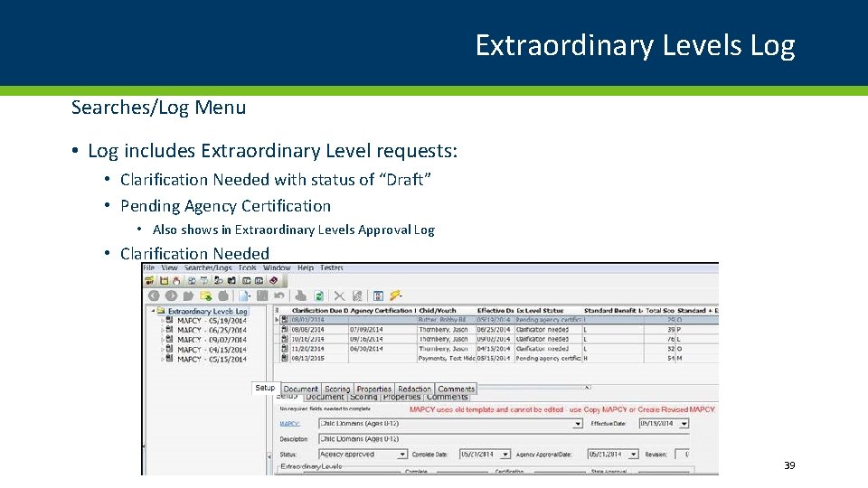The height and width of the screenshot is (488, 868).
Task: Sort by Child/Youth column header
Action: 446,311
